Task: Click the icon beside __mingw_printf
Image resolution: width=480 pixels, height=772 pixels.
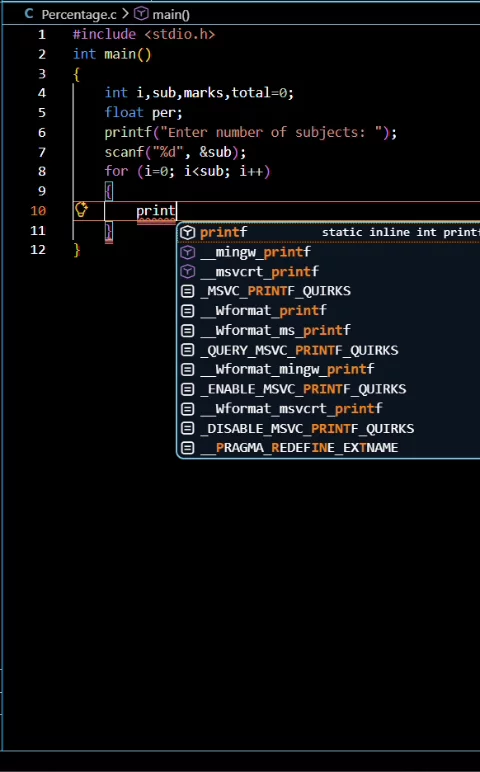Action: (188, 252)
